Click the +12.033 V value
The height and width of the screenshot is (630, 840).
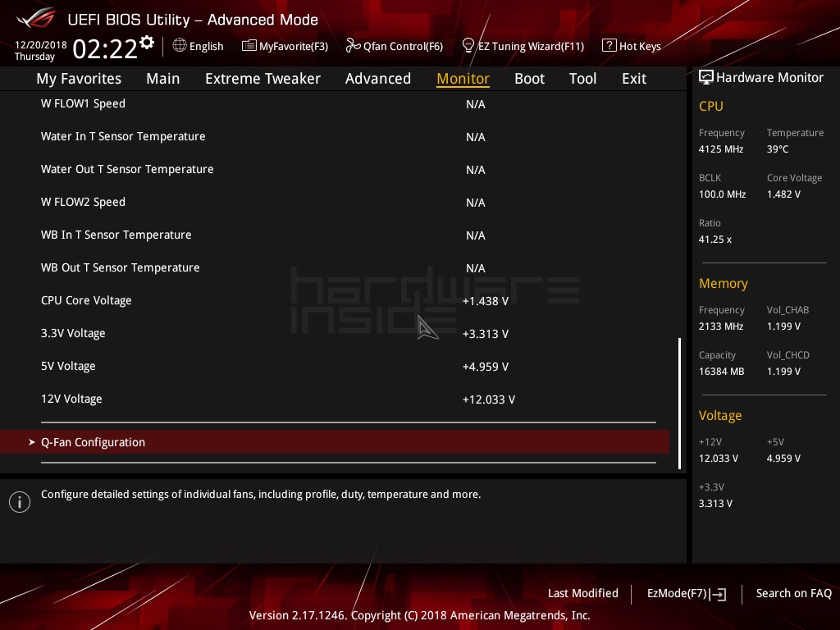[489, 399]
